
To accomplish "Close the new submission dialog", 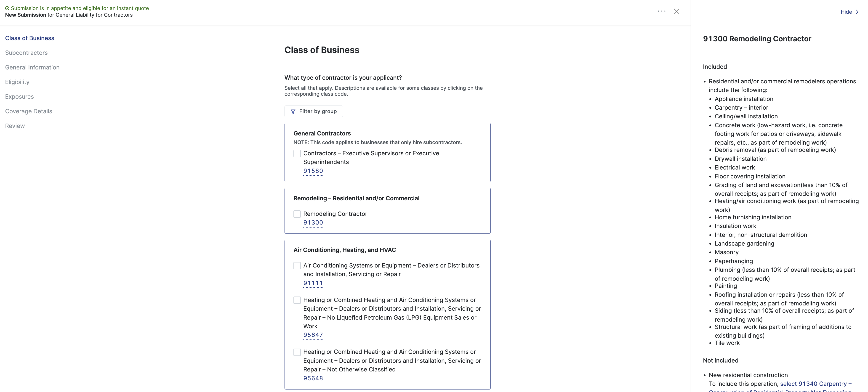I will (x=676, y=11).
